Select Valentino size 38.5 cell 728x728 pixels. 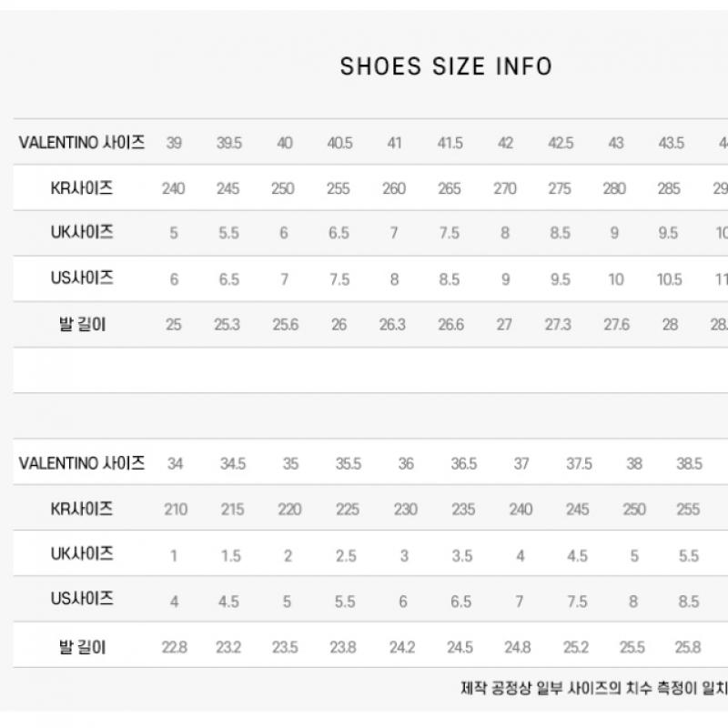click(x=689, y=463)
